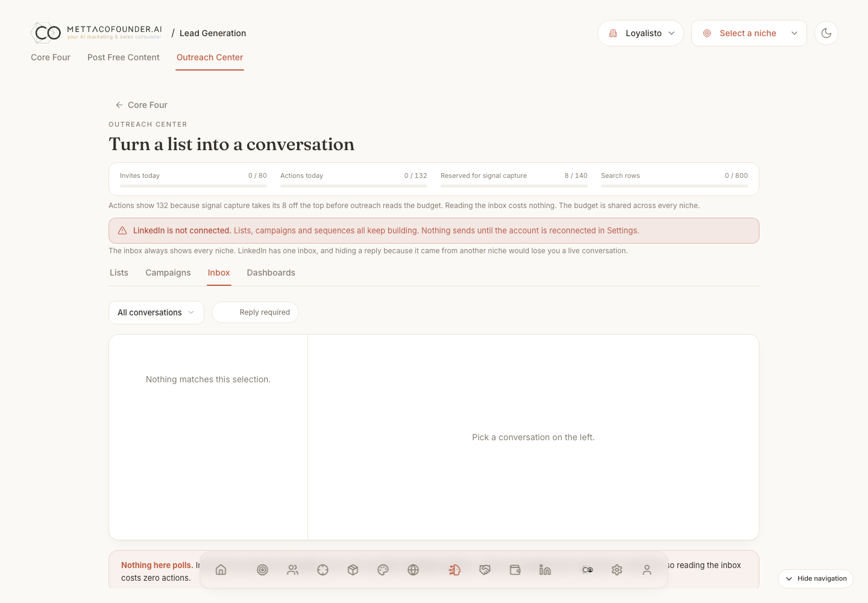Click the small CO logo icon in bottom navigation
Viewport: 868px width, 603px height.
(x=587, y=570)
